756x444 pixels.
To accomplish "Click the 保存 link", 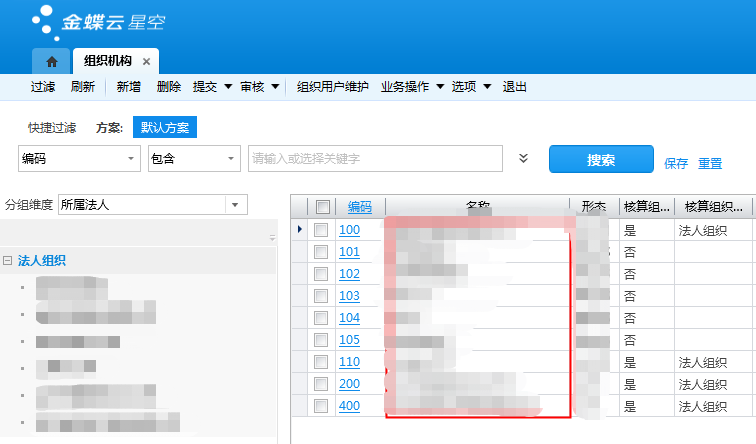I will click(x=676, y=163).
